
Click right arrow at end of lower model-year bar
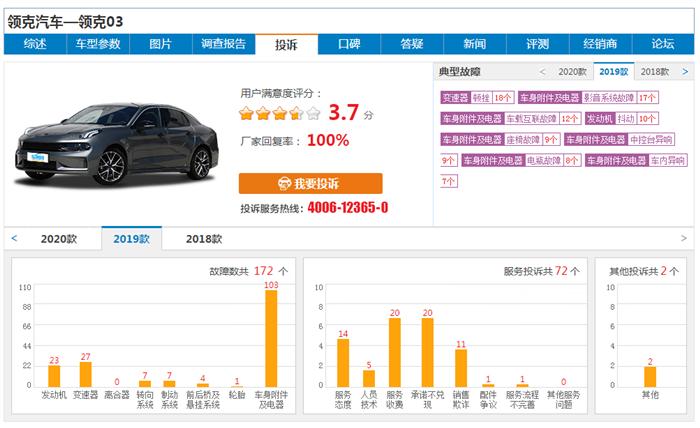(x=683, y=238)
